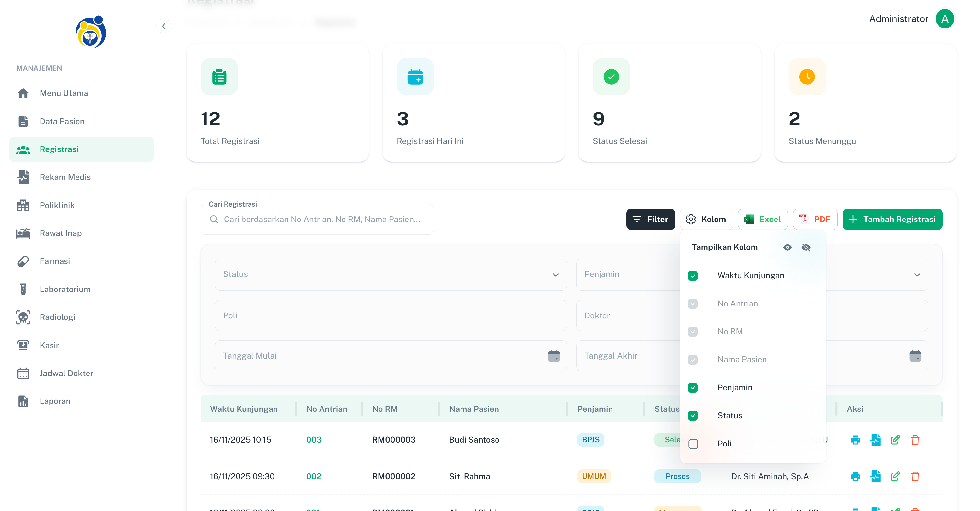Click Administrator avatar icon

click(x=945, y=19)
